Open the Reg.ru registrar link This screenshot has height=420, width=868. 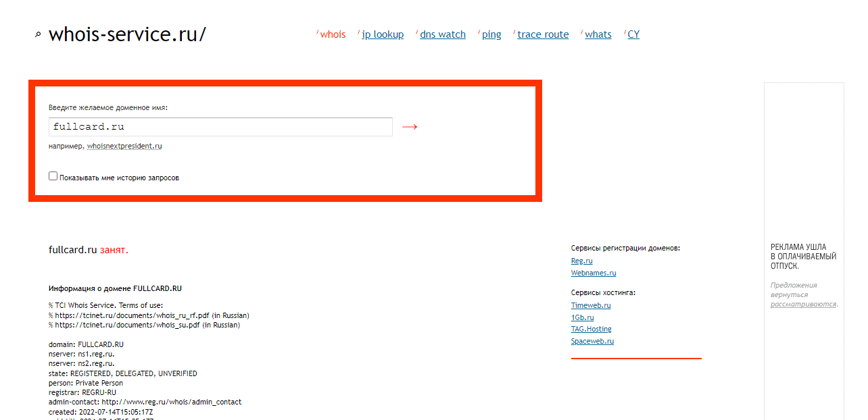[581, 261]
